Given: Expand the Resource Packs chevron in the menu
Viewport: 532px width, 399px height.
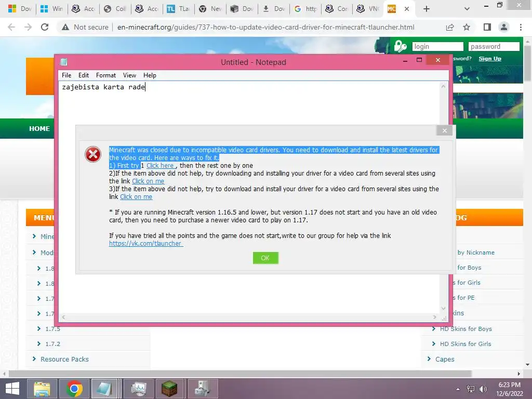Looking at the screenshot, I should (x=34, y=358).
